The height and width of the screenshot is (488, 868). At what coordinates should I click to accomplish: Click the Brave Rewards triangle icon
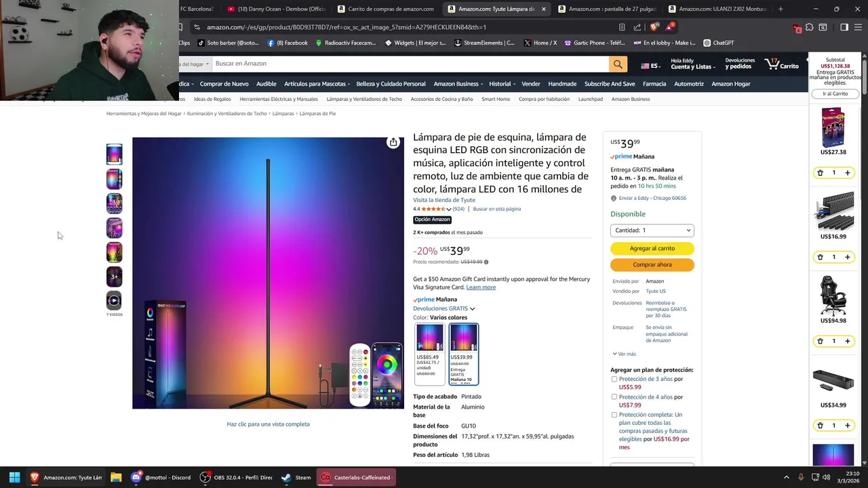[x=670, y=27]
